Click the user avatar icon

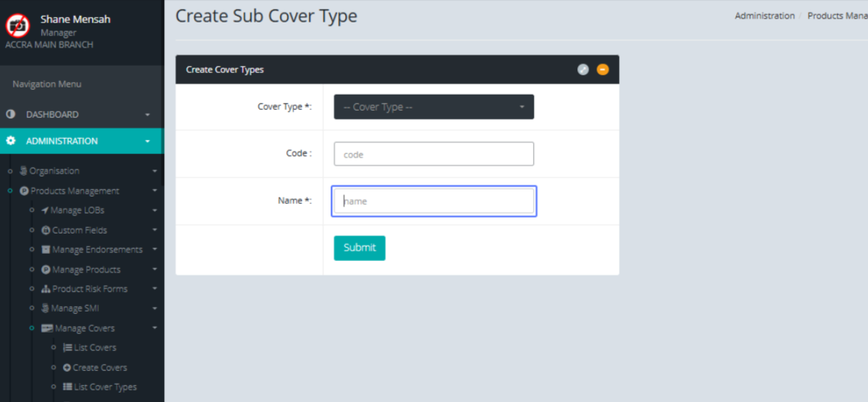[17, 26]
